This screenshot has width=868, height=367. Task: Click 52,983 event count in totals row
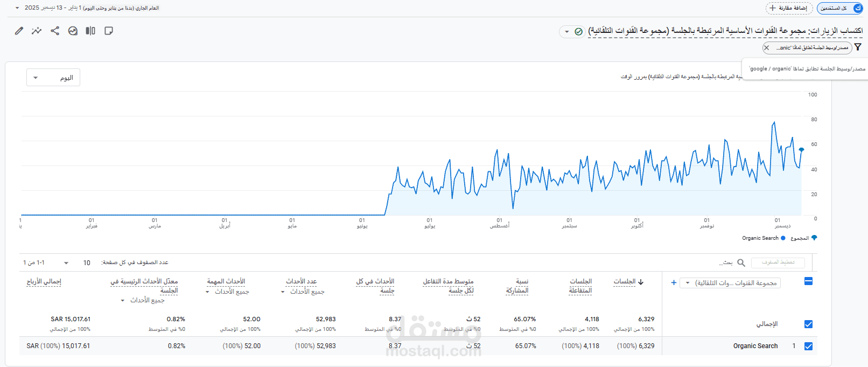(326, 319)
